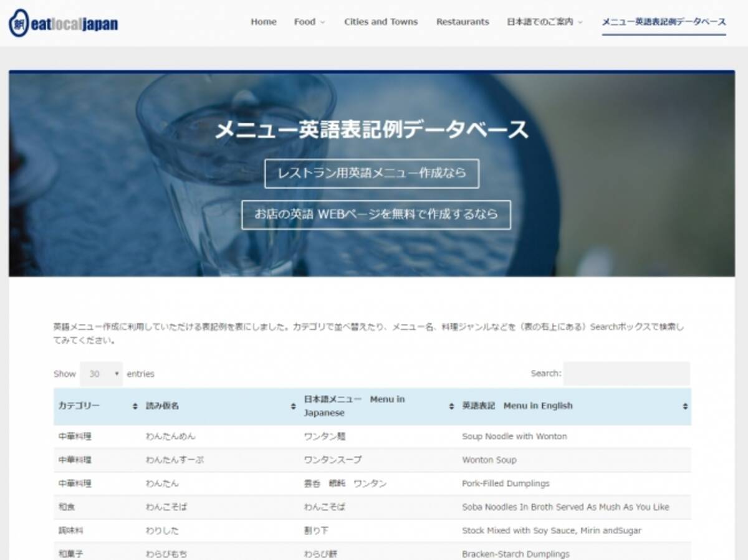Open the Home menu item

[264, 22]
